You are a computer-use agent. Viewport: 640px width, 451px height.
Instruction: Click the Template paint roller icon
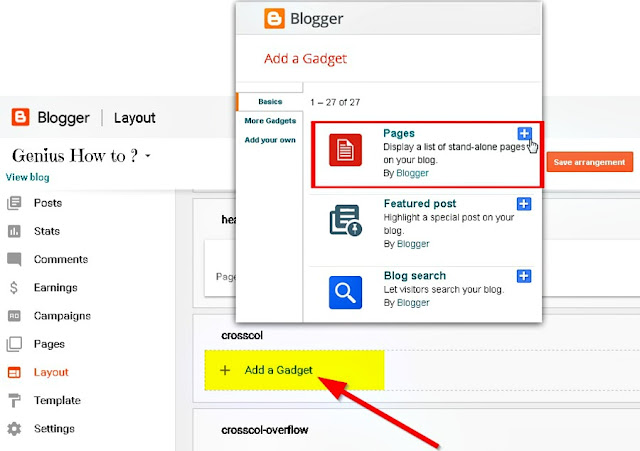coord(14,400)
